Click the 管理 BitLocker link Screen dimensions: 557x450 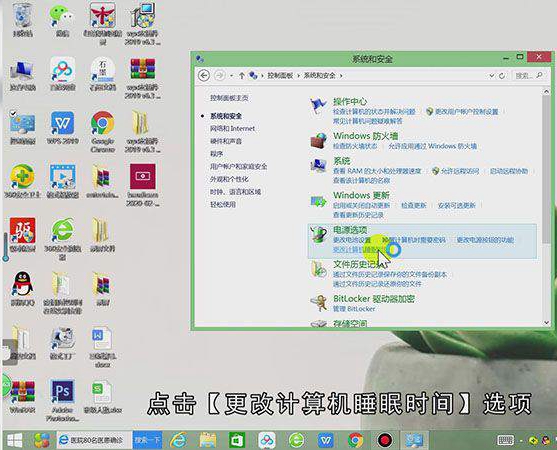click(354, 309)
